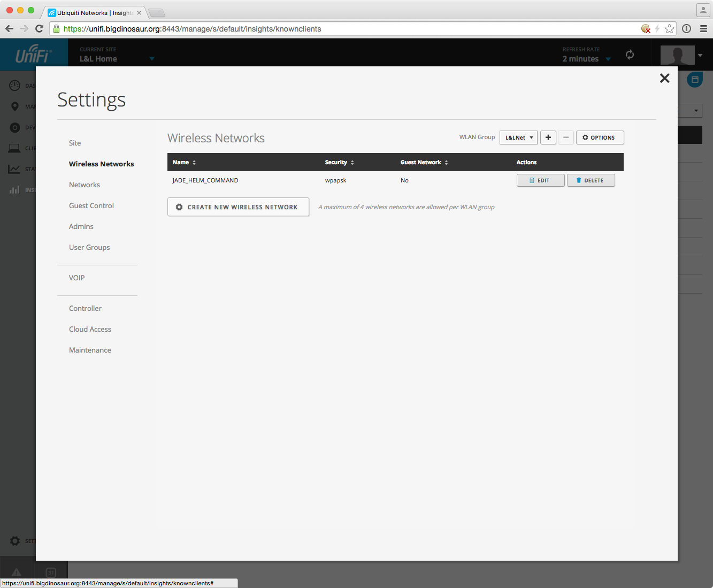Open the Maintenance settings page
Image resolution: width=713 pixels, height=588 pixels.
(x=90, y=350)
